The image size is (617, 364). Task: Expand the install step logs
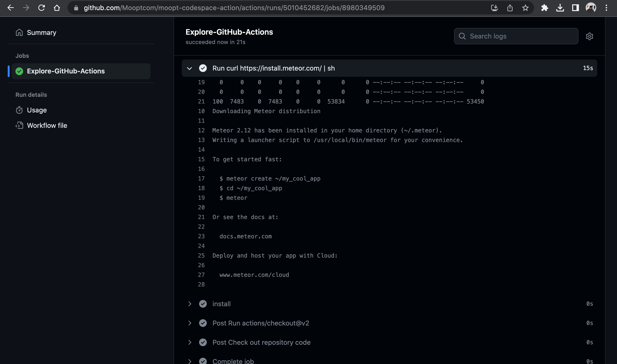[x=189, y=304]
